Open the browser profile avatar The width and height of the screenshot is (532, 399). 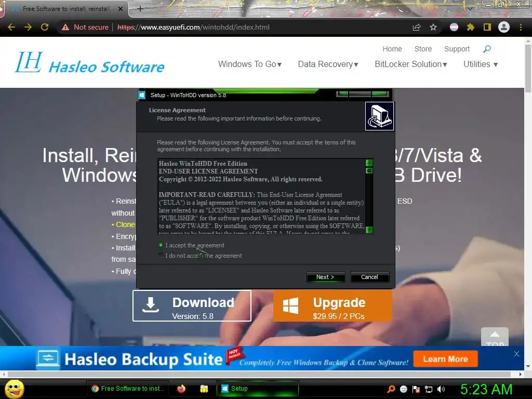point(504,27)
